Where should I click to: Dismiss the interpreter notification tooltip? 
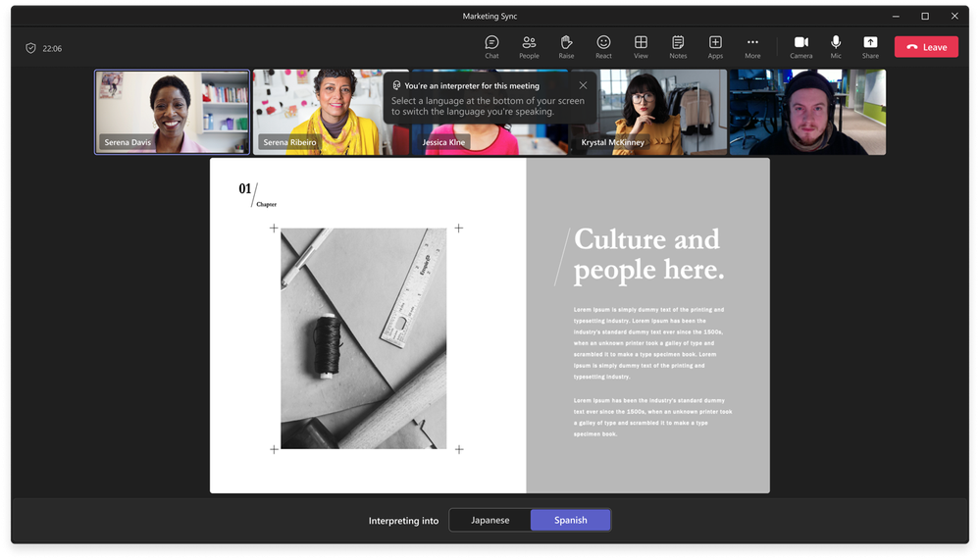point(584,85)
